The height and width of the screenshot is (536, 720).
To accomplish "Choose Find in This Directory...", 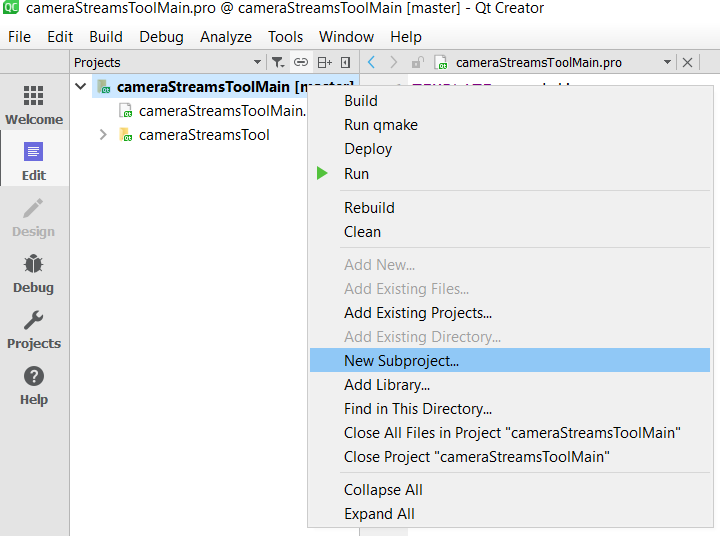I will pyautogui.click(x=510, y=408).
